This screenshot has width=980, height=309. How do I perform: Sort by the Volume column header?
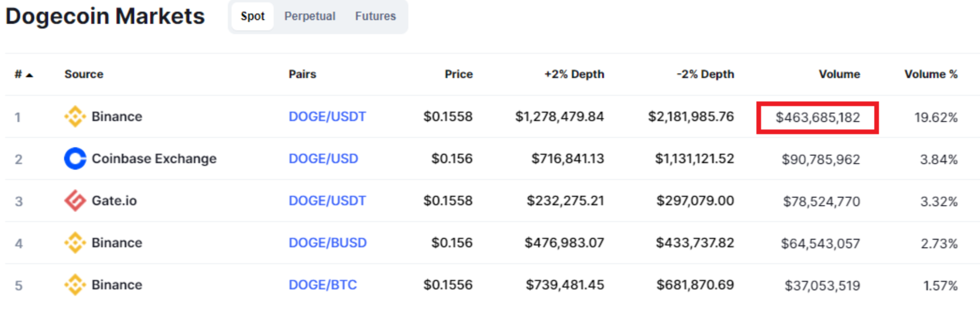point(839,74)
